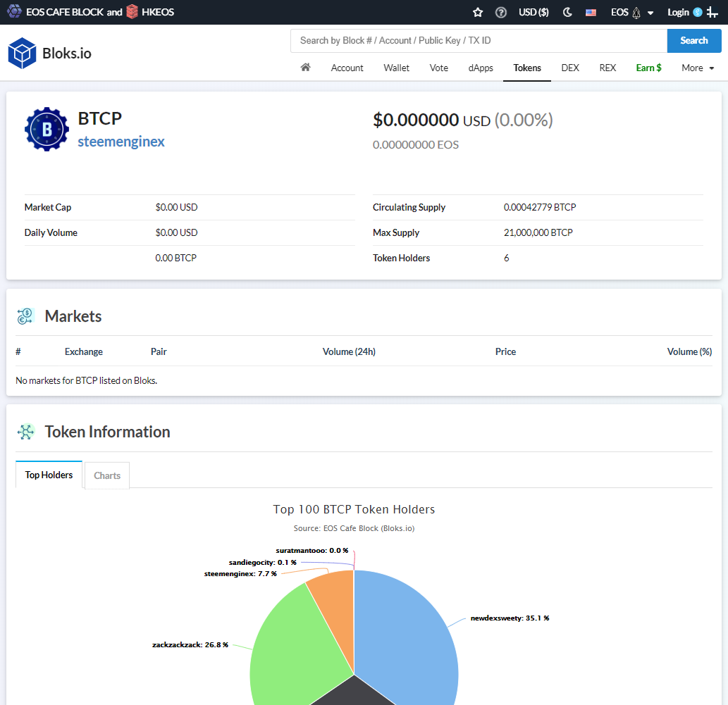Open the Wallet menu item
728x705 pixels.
tap(396, 68)
